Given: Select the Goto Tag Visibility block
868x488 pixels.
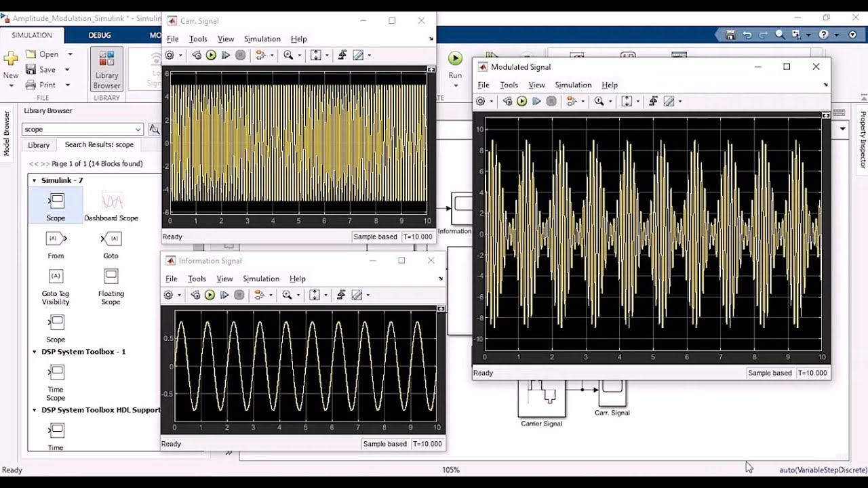Looking at the screenshot, I should [x=56, y=287].
